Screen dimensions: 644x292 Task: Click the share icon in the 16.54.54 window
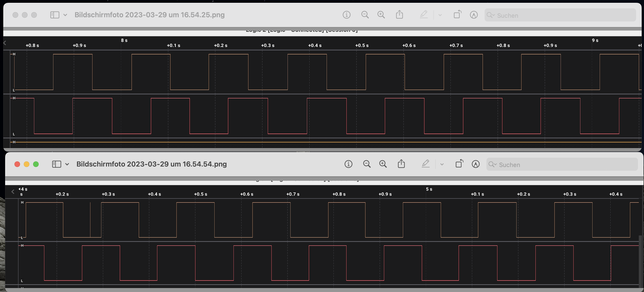(x=401, y=164)
